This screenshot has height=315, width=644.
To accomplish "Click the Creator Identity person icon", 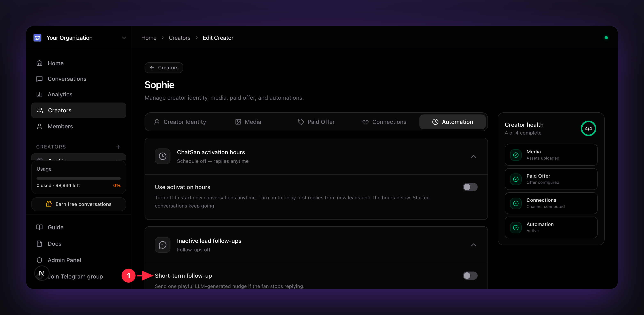I will point(157,122).
